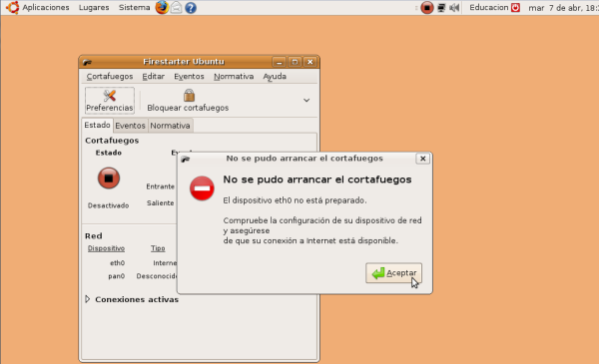Click the red power icon beside Educacion
The height and width of the screenshot is (364, 599).
coord(516,7)
